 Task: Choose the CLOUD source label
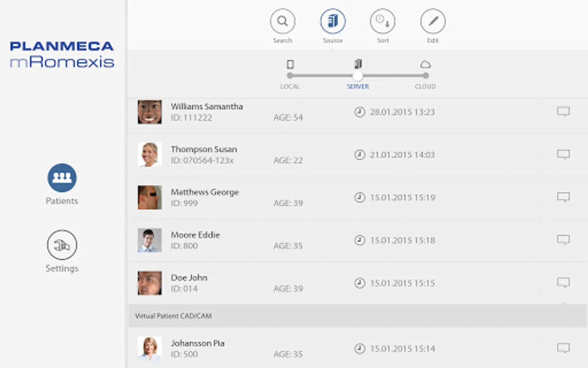pos(425,87)
